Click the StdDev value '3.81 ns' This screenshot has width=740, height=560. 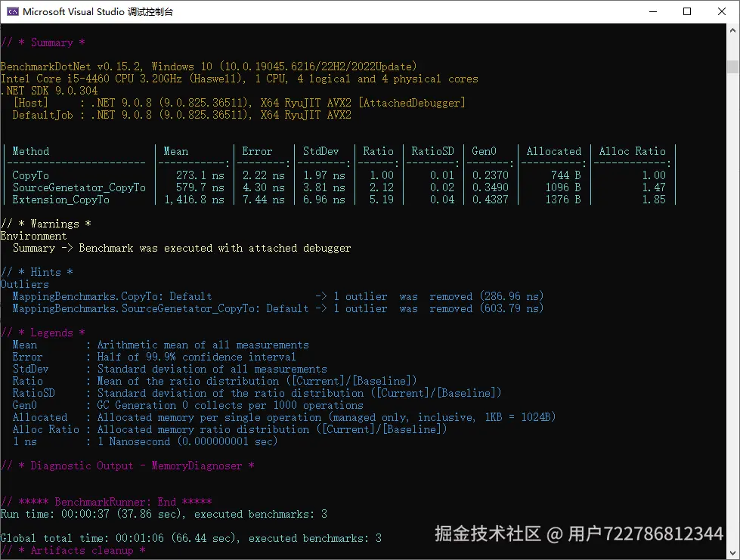pos(324,187)
